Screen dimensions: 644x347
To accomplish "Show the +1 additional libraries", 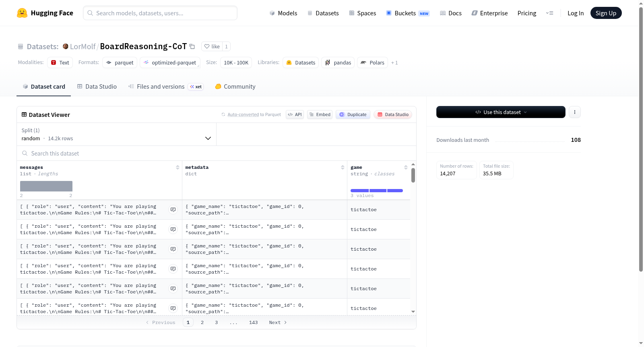I will pos(394,62).
